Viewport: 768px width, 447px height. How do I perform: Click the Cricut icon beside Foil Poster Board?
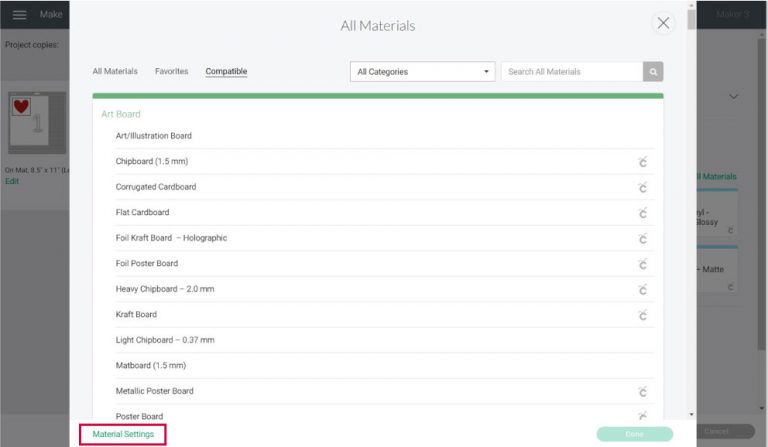pyautogui.click(x=643, y=264)
